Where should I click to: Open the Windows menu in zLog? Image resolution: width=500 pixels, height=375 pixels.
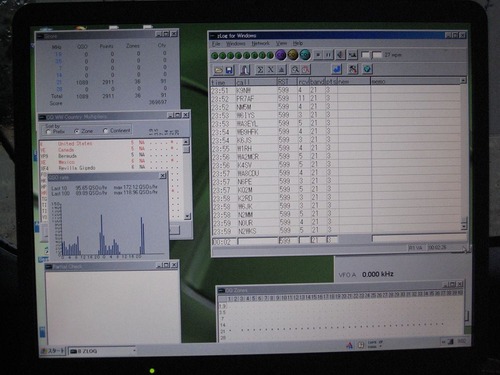point(236,44)
